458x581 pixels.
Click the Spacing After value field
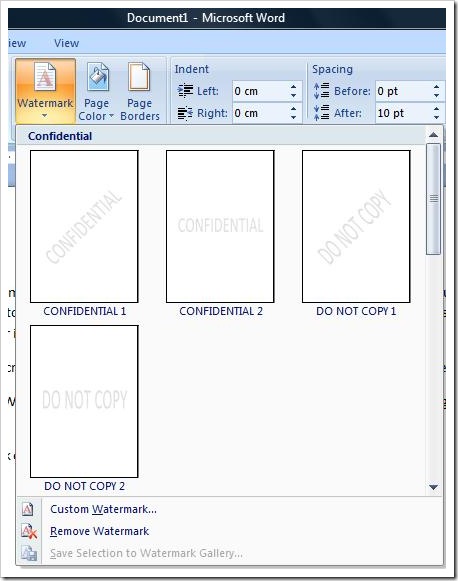(x=402, y=113)
